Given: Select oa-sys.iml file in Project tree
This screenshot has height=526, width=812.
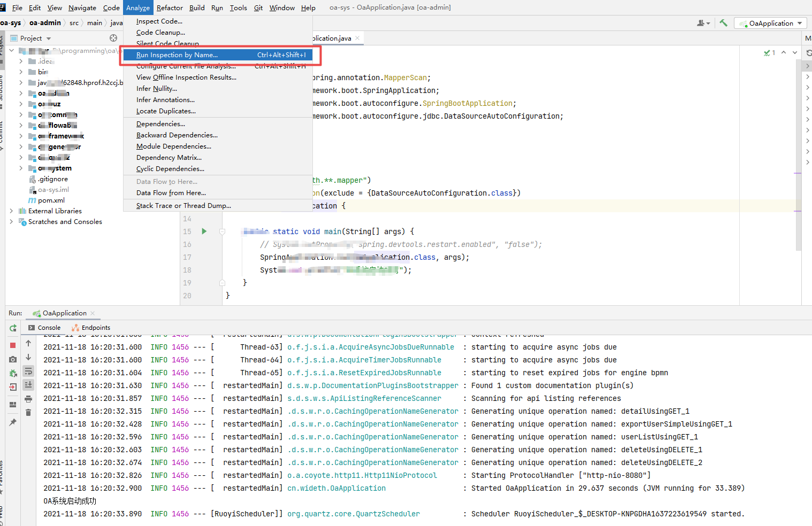Looking at the screenshot, I should click(53, 190).
